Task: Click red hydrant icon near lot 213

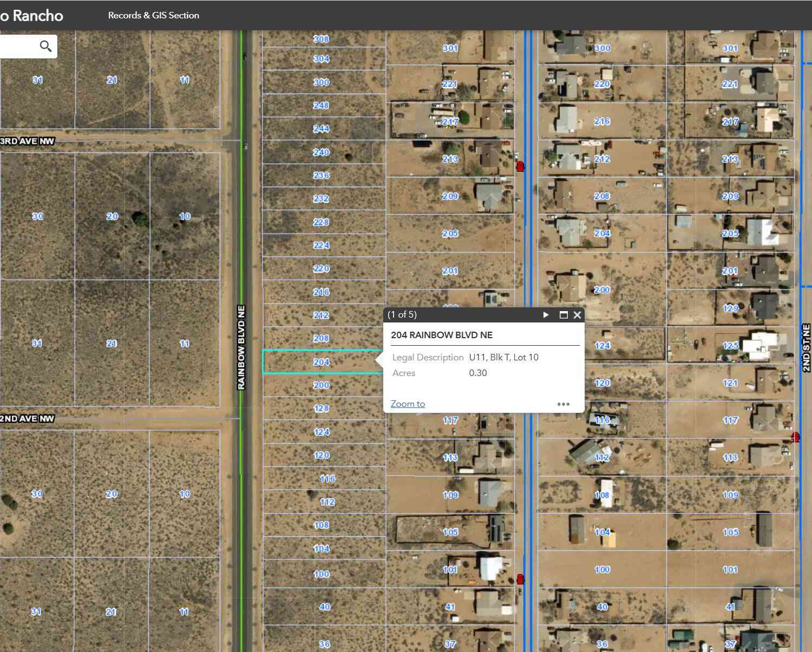Action: (x=520, y=166)
